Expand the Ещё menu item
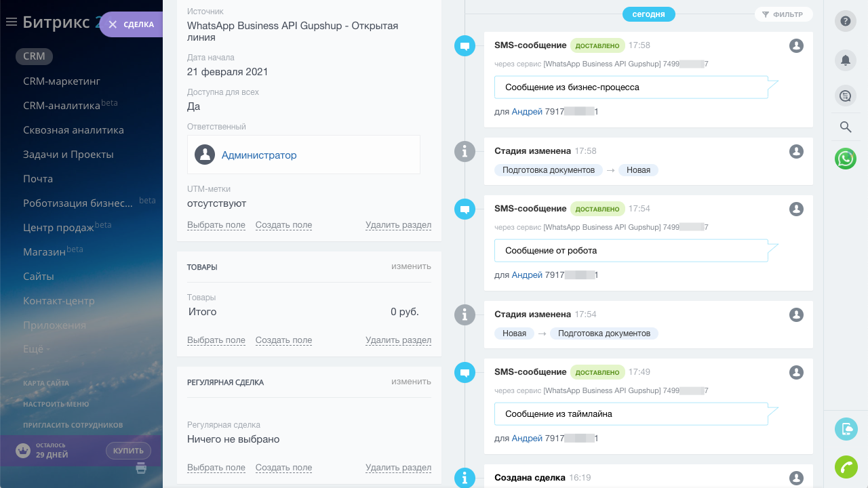Screen dimensions: 868x488 pyautogui.click(x=37, y=350)
